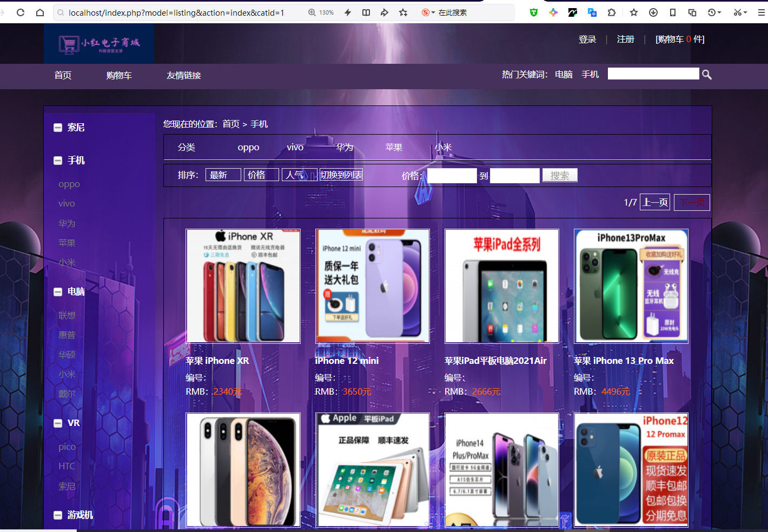
Task: Collapse the VR sidebar category
Action: pos(58,423)
